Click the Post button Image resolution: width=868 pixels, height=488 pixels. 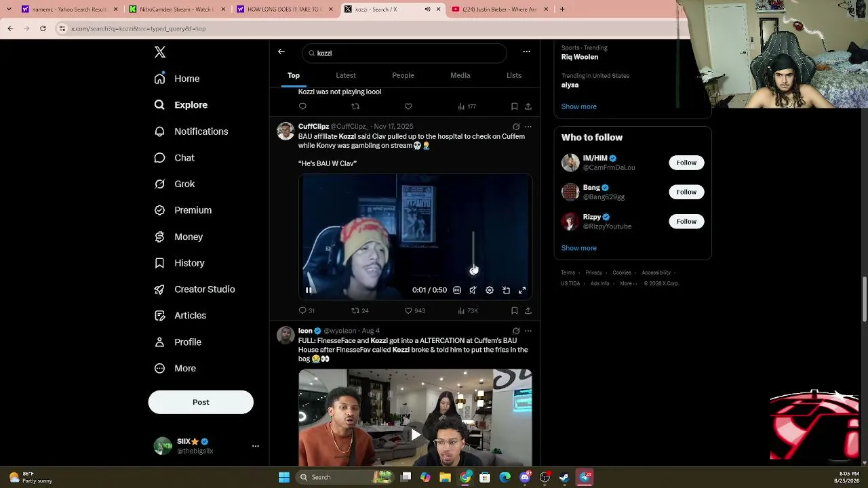click(201, 402)
